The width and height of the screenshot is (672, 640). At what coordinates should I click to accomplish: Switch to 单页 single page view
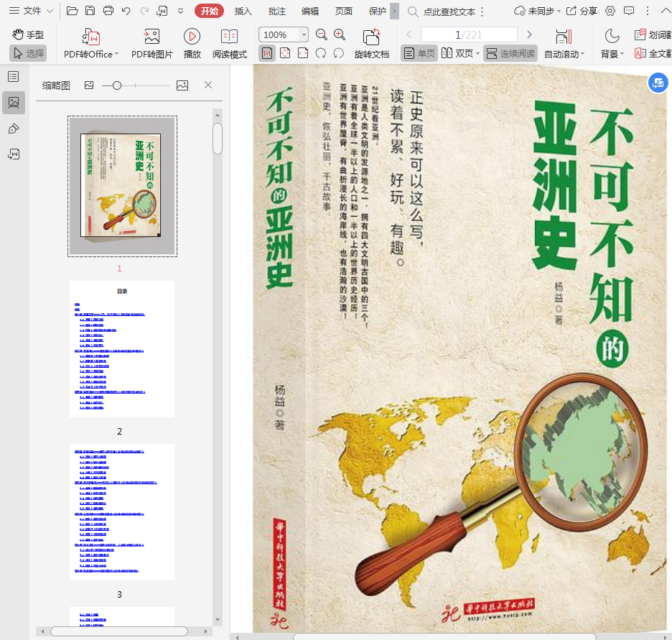[x=419, y=54]
